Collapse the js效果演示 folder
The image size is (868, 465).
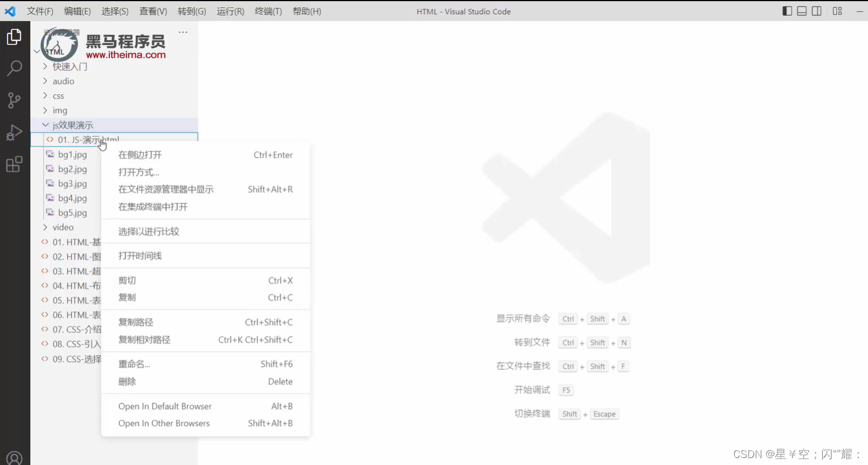[45, 125]
